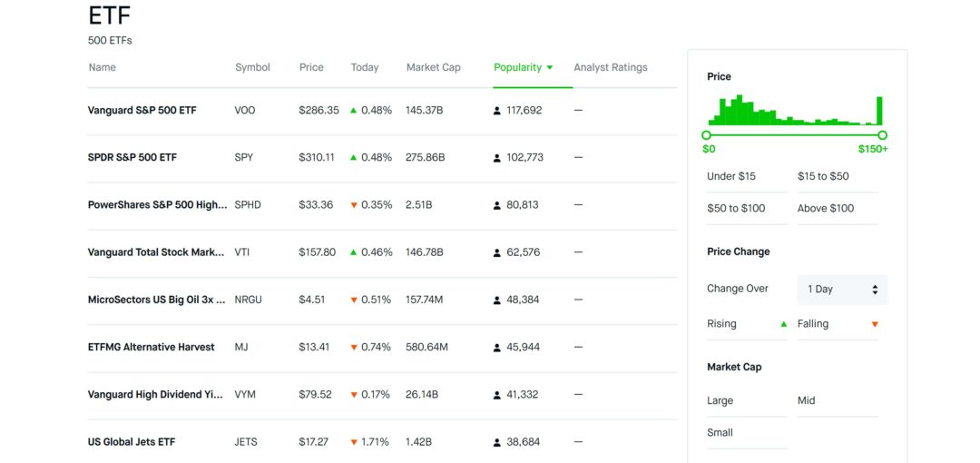Click the person icon beside 62,576
The height and width of the screenshot is (463, 980).
click(x=497, y=252)
